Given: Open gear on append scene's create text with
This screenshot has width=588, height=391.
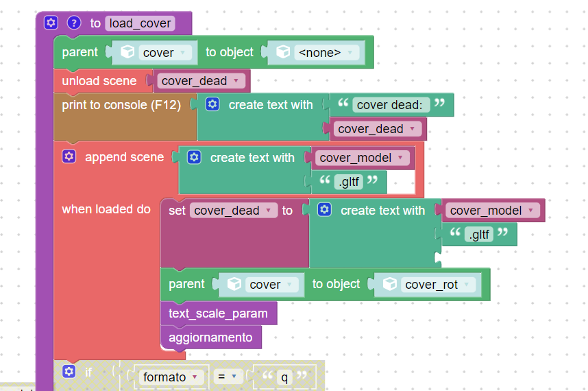Looking at the screenshot, I should tap(194, 157).
